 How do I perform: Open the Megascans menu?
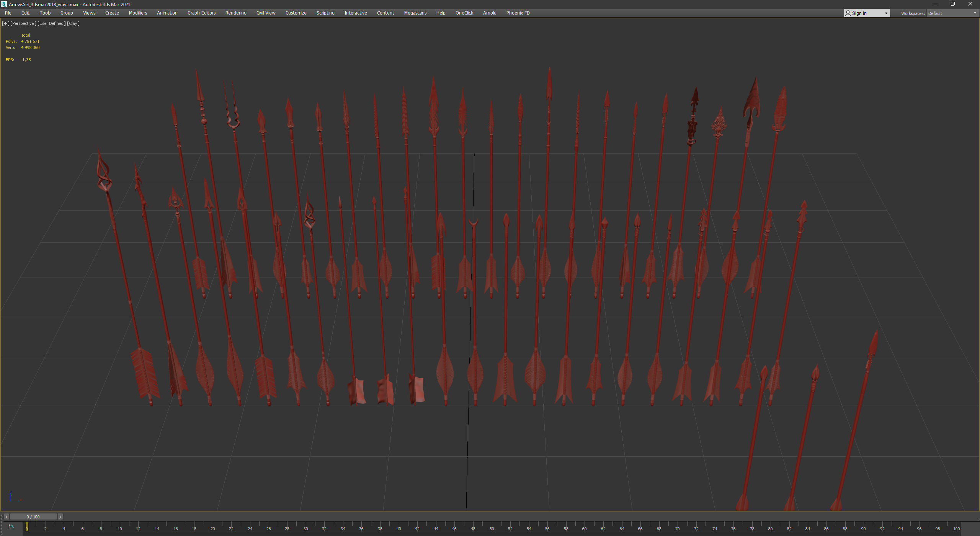(415, 13)
